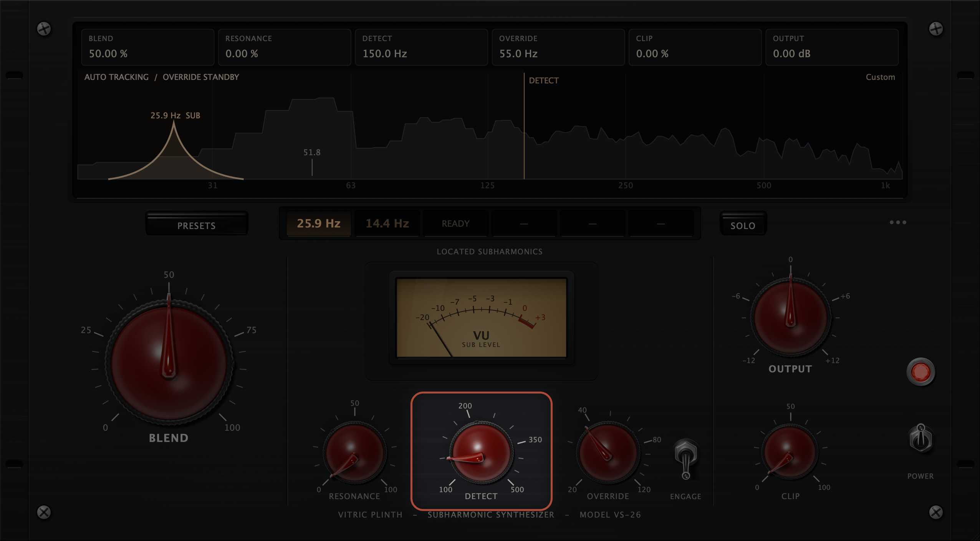The height and width of the screenshot is (541, 980).
Task: Toggle the POWER switch
Action: pos(920,438)
